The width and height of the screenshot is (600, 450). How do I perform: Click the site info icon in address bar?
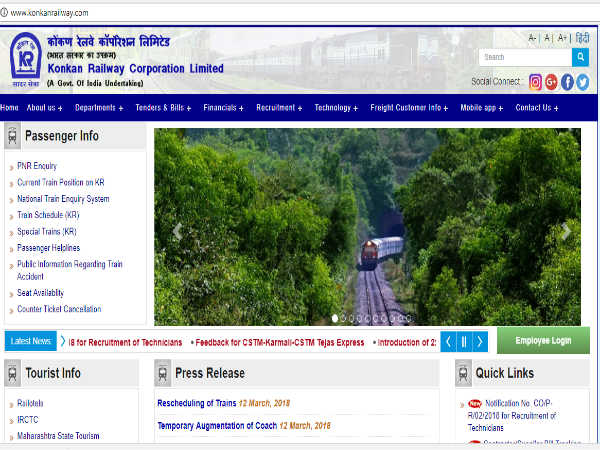tap(4, 13)
